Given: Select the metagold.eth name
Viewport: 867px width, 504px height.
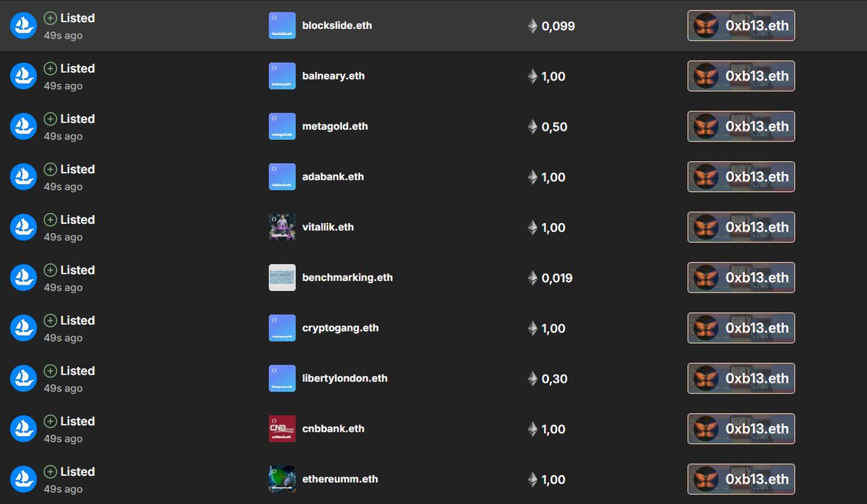Looking at the screenshot, I should click(x=335, y=126).
